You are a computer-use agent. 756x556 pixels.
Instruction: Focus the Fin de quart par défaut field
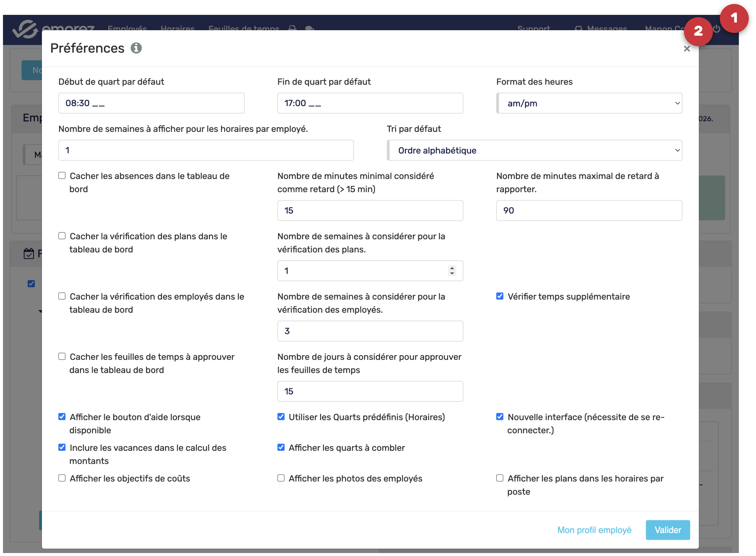(x=370, y=103)
